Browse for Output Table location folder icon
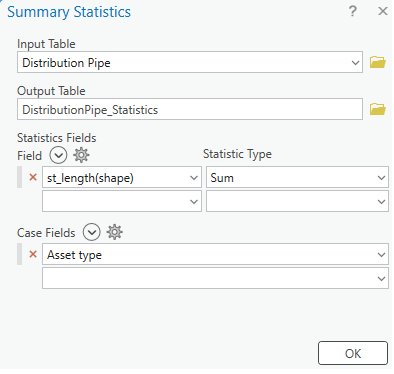Viewport: 394px width, 374px height. (x=378, y=109)
